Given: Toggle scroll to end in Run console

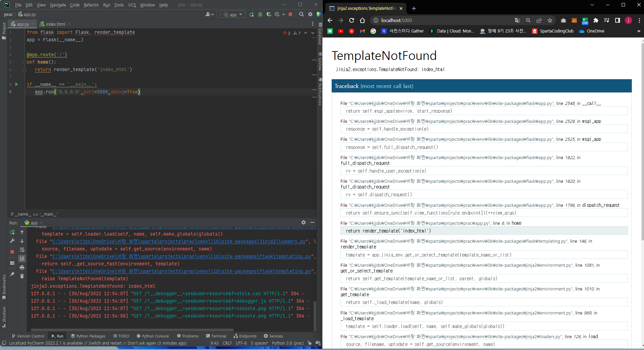Looking at the screenshot, I should [22, 259].
